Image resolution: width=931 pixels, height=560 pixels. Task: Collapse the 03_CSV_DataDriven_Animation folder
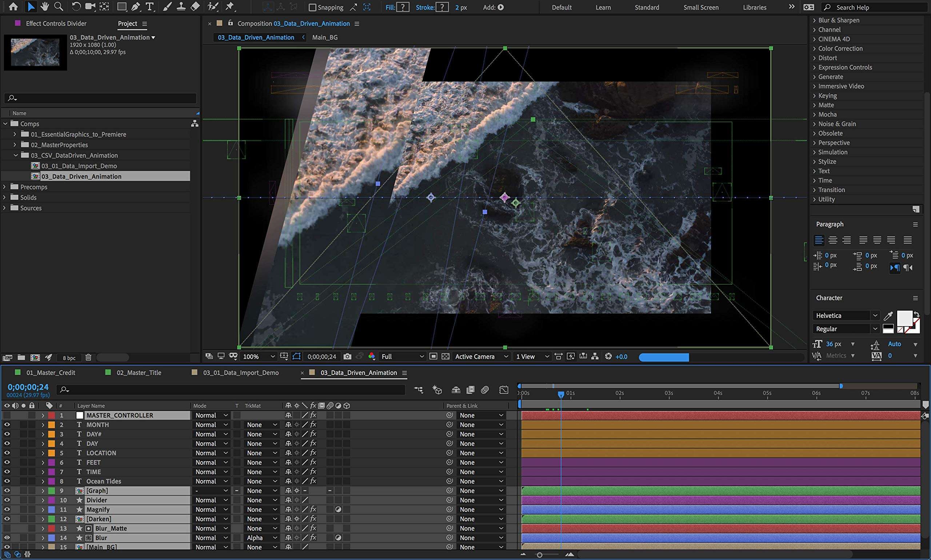point(16,155)
